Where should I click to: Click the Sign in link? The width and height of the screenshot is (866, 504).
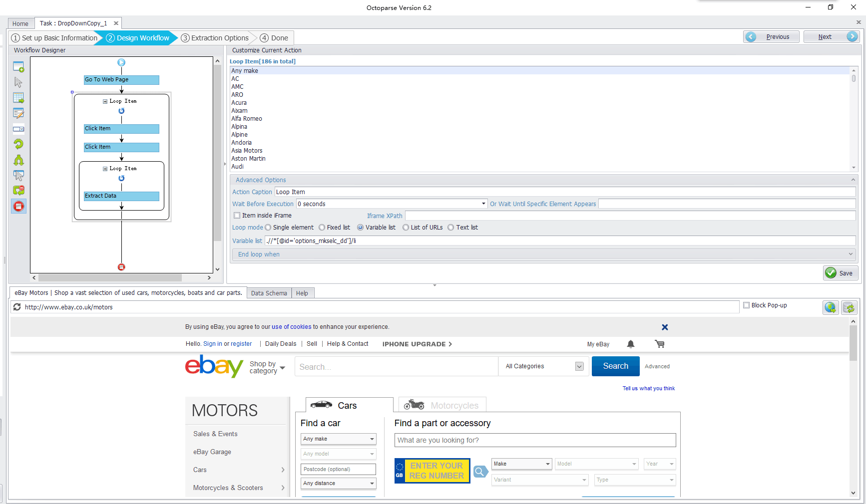(x=213, y=344)
